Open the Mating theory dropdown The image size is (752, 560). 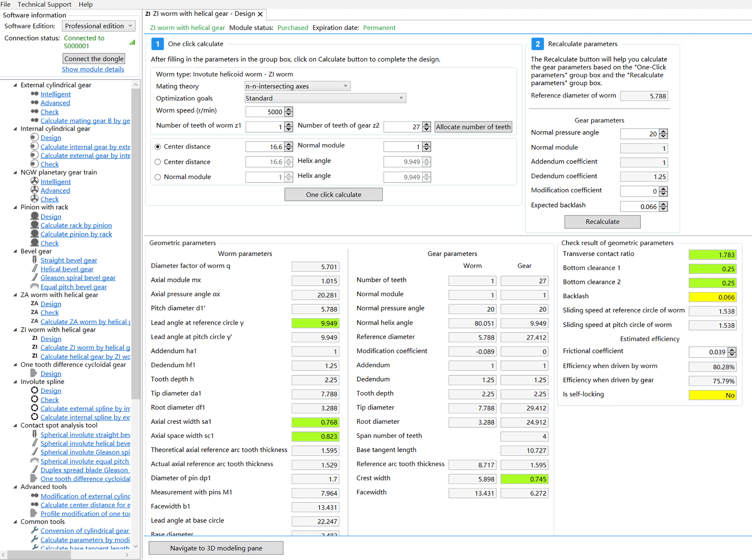[297, 86]
